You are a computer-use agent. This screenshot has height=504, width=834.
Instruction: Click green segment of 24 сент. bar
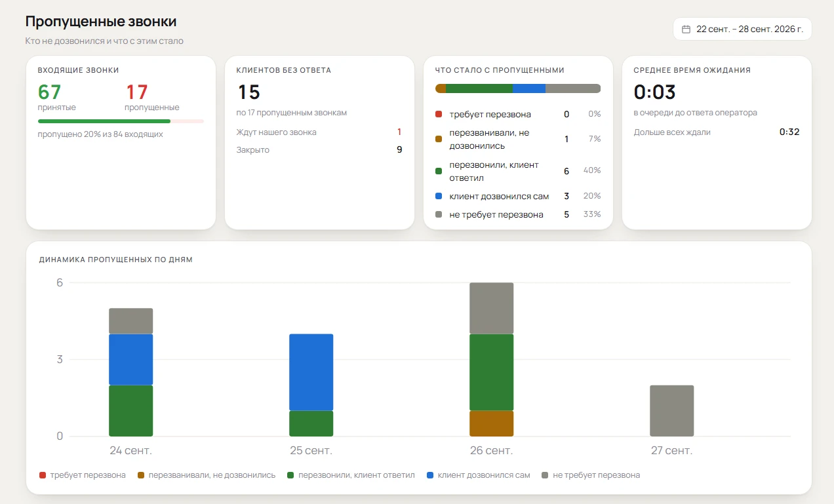click(x=130, y=411)
